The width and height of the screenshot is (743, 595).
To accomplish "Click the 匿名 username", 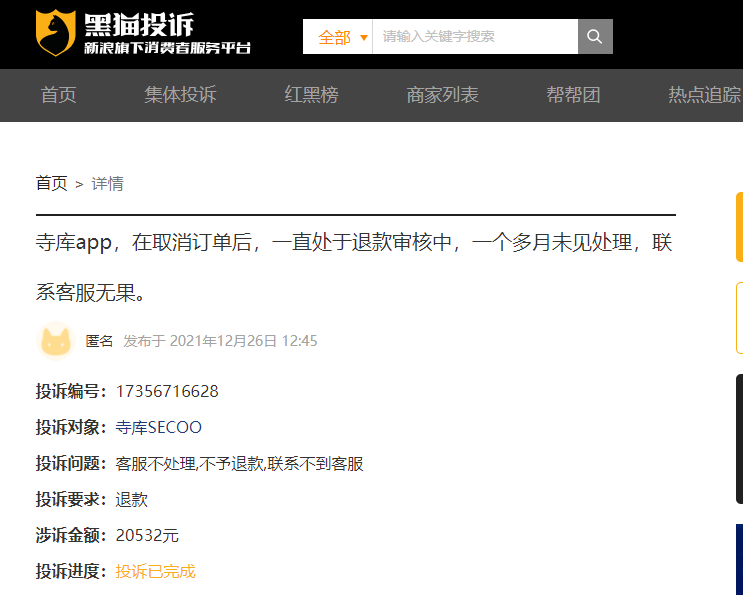I will (x=99, y=341).
